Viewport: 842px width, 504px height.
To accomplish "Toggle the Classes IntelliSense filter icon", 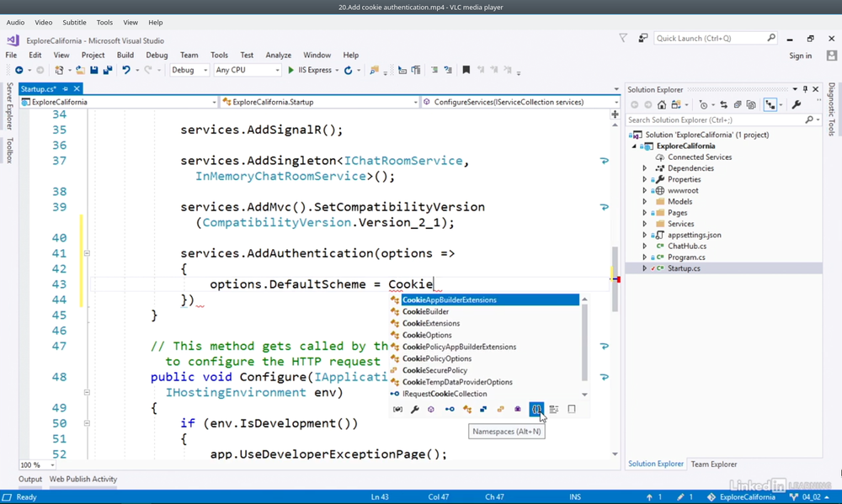I will pyautogui.click(x=467, y=409).
